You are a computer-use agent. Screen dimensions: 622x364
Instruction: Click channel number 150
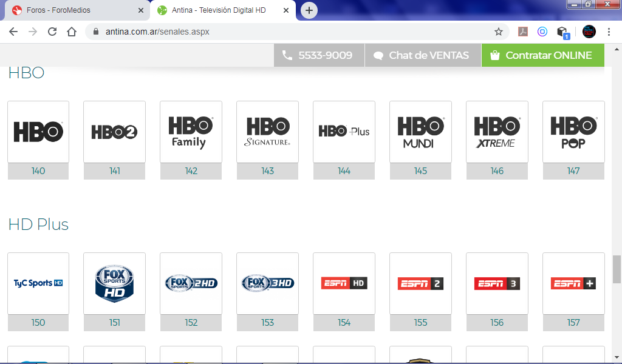(38, 322)
